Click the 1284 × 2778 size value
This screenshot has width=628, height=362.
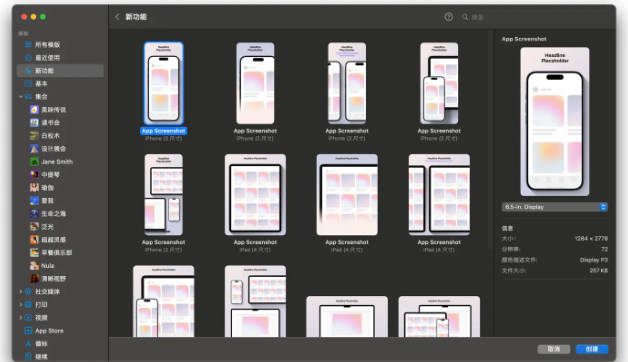[x=591, y=239]
